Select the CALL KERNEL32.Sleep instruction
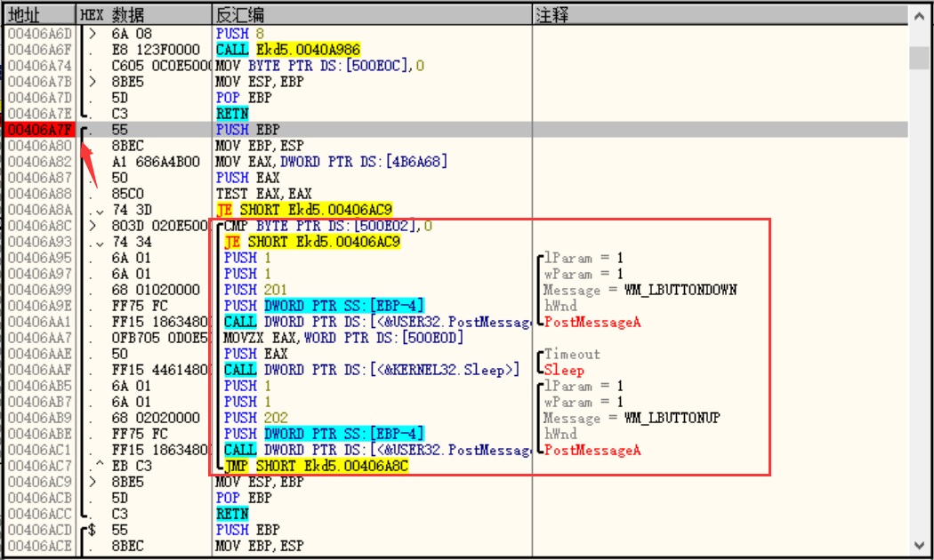Viewport: 934px width, 560px height. click(x=372, y=371)
